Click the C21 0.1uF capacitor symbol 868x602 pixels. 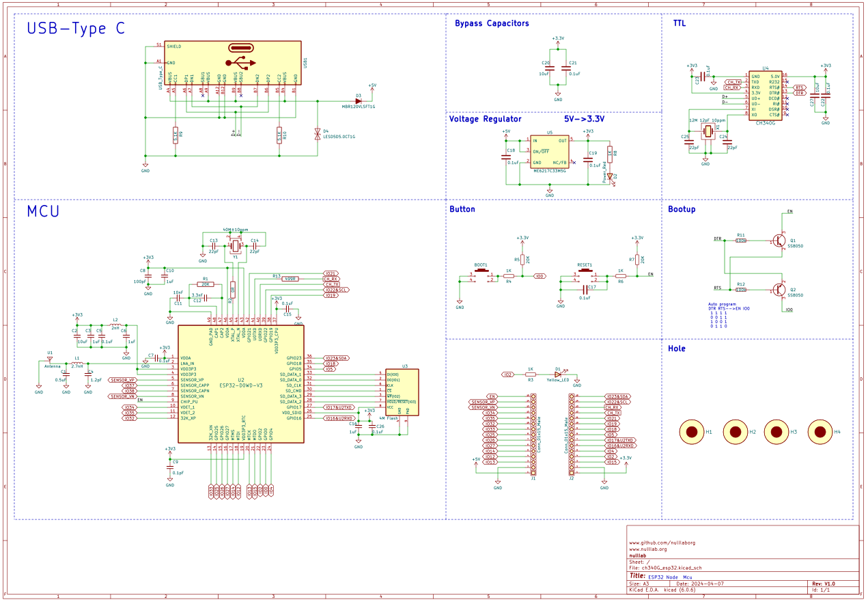[565, 68]
